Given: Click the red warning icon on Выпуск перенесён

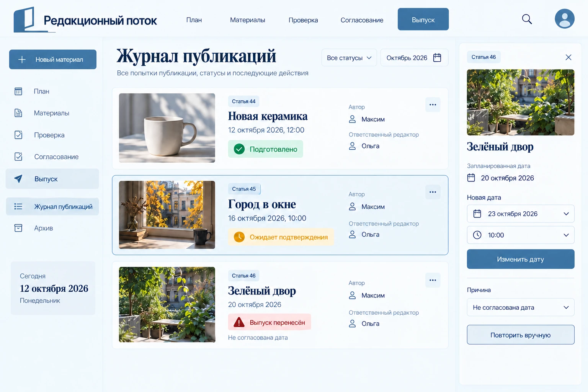Looking at the screenshot, I should [239, 322].
